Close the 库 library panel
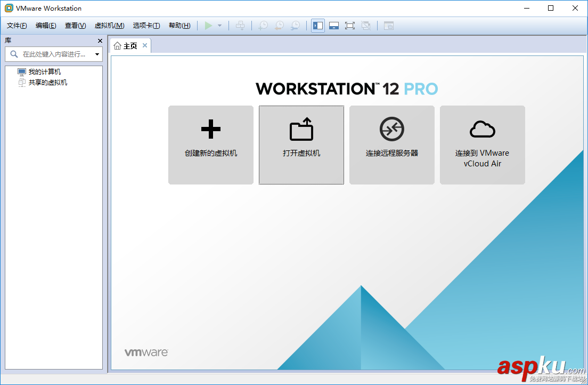Image resolution: width=588 pixels, height=385 pixels. [100, 41]
